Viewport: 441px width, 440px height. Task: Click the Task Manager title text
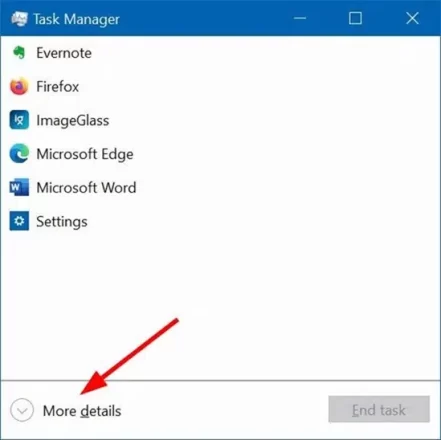click(x=76, y=19)
